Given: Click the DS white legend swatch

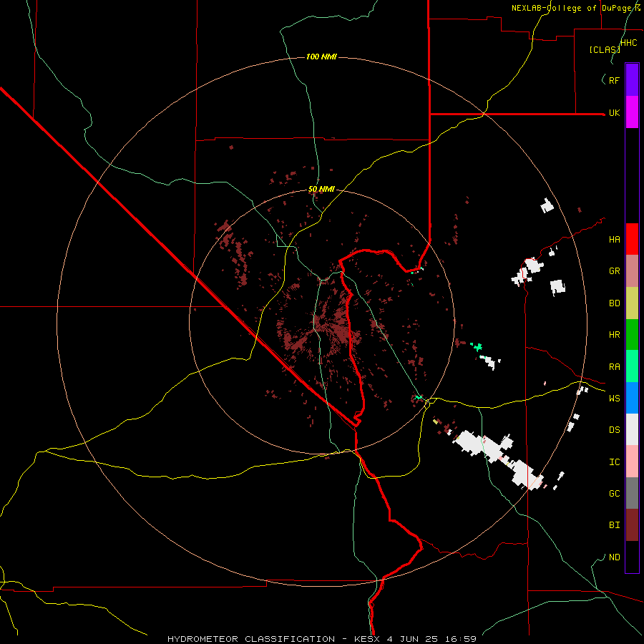Looking at the screenshot, I should [632, 429].
